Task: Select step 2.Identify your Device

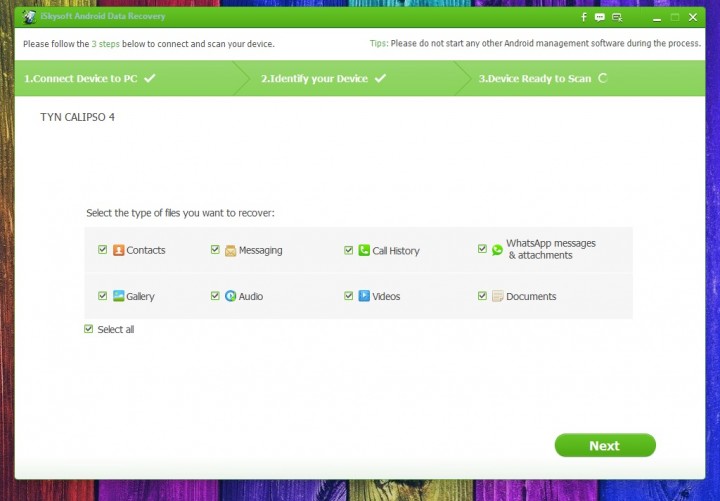Action: 351,78
